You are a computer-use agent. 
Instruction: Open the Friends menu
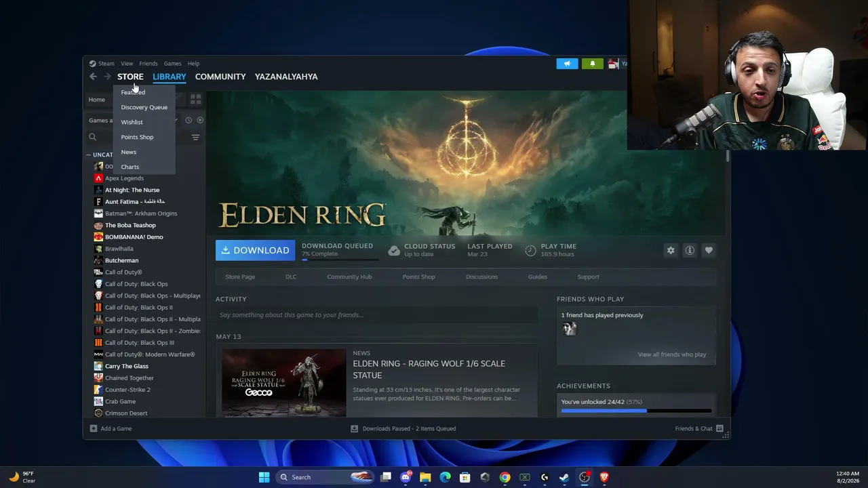click(149, 64)
